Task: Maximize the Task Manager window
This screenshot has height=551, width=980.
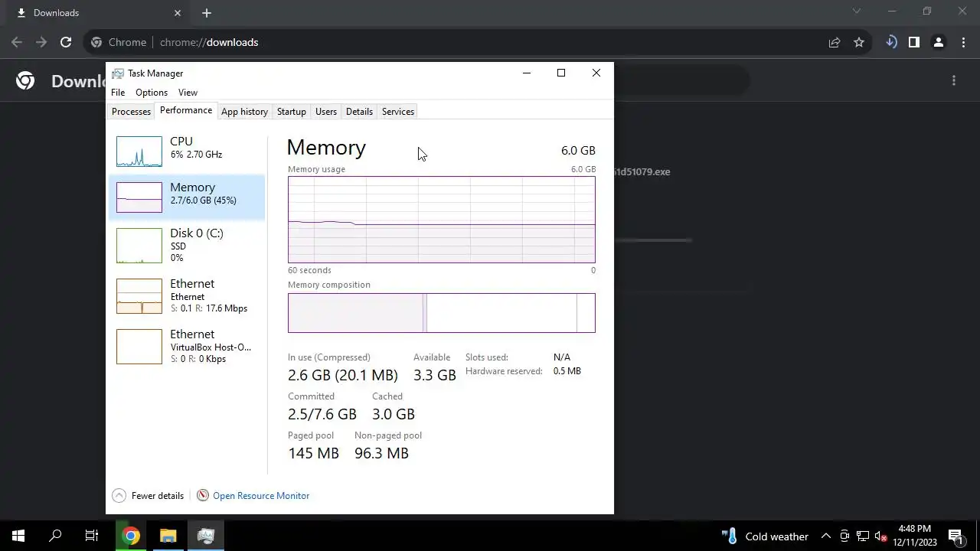Action: 561,73
